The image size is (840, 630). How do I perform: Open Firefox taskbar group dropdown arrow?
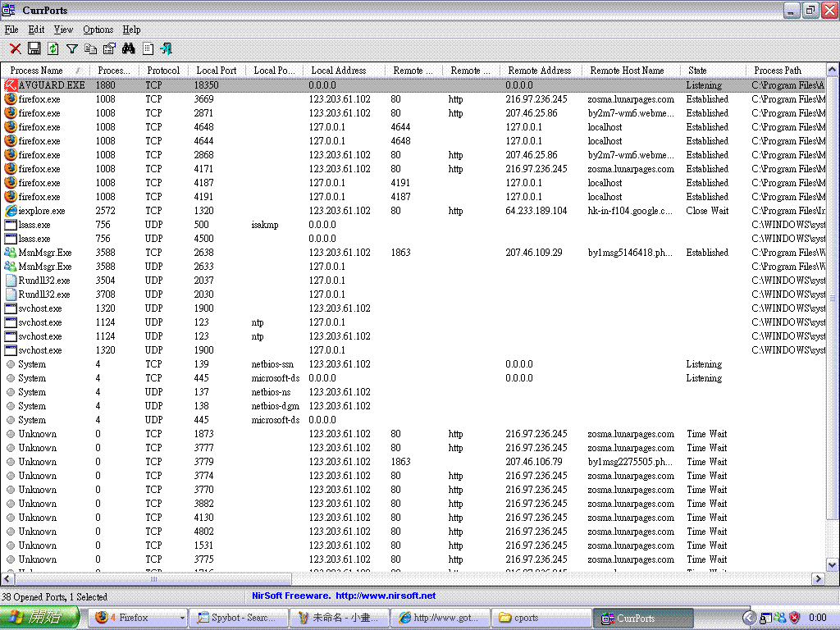click(182, 619)
